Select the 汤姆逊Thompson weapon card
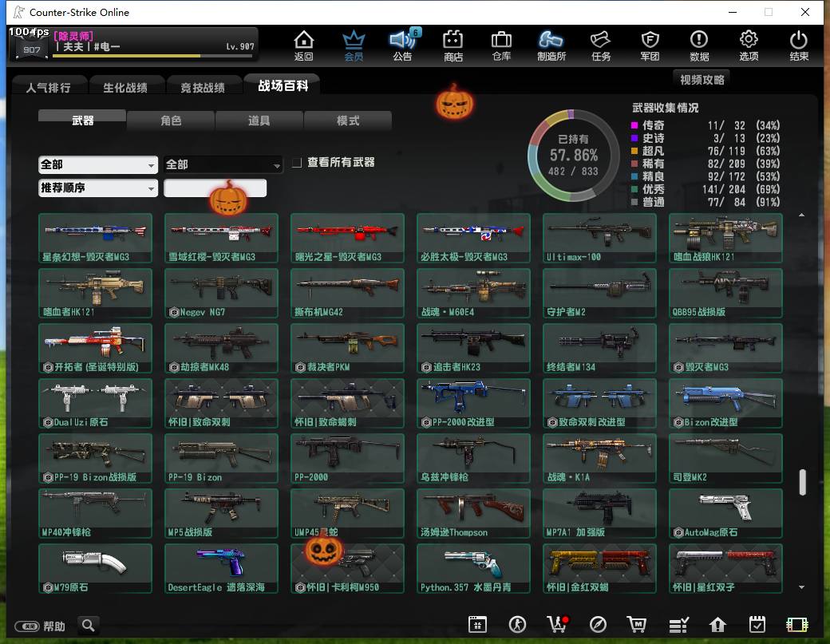830x644 pixels. 474,513
